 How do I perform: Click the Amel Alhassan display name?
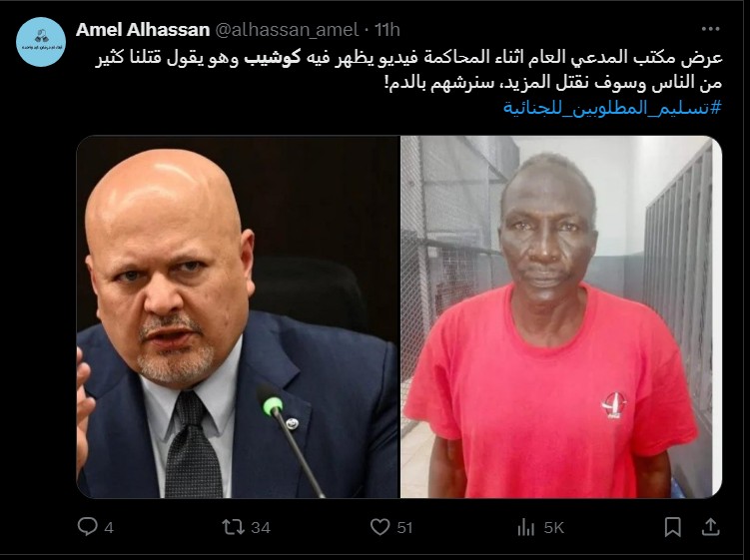(x=143, y=30)
